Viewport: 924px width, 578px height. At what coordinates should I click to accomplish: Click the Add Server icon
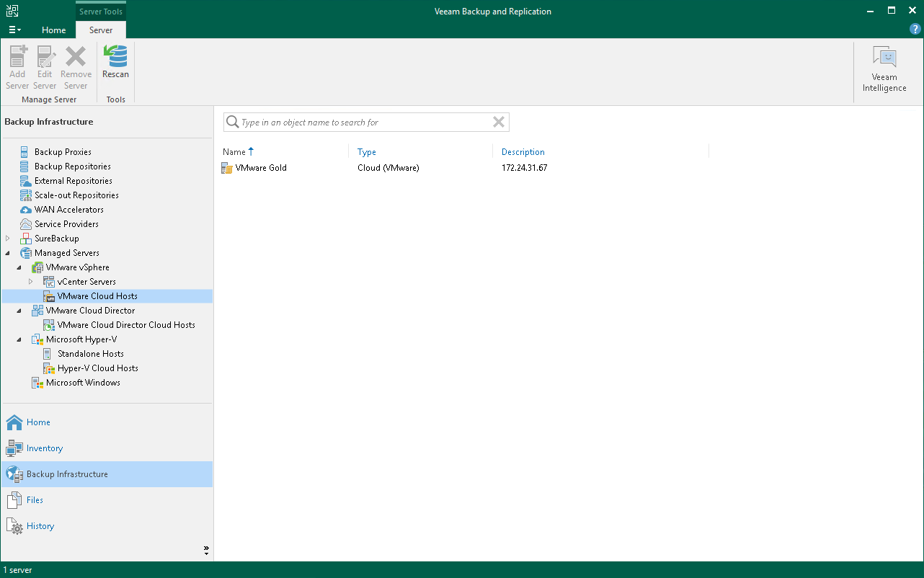(17, 56)
